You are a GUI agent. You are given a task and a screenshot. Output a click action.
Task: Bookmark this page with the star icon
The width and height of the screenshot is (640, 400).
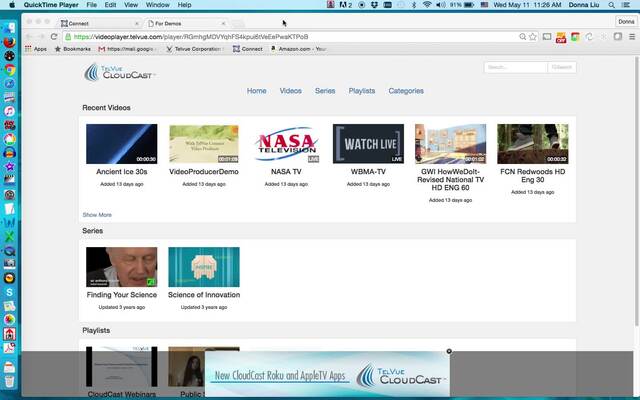point(533,37)
